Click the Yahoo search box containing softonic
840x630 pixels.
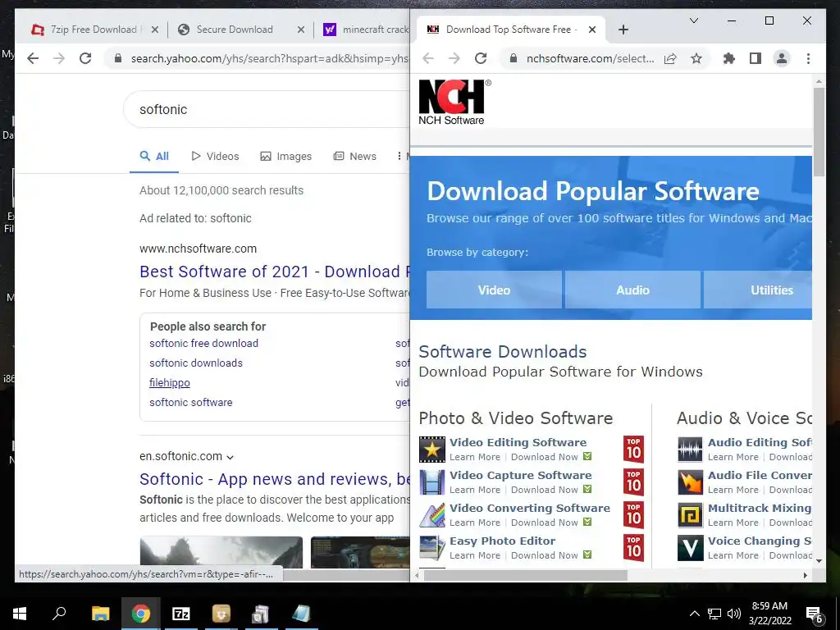[268, 109]
